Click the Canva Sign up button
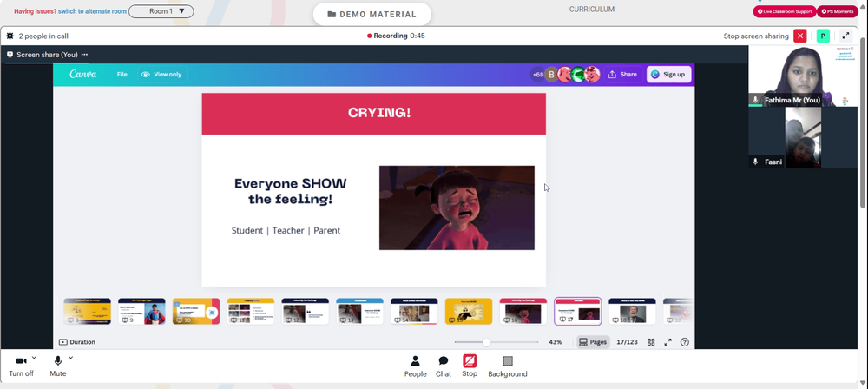 [668, 75]
